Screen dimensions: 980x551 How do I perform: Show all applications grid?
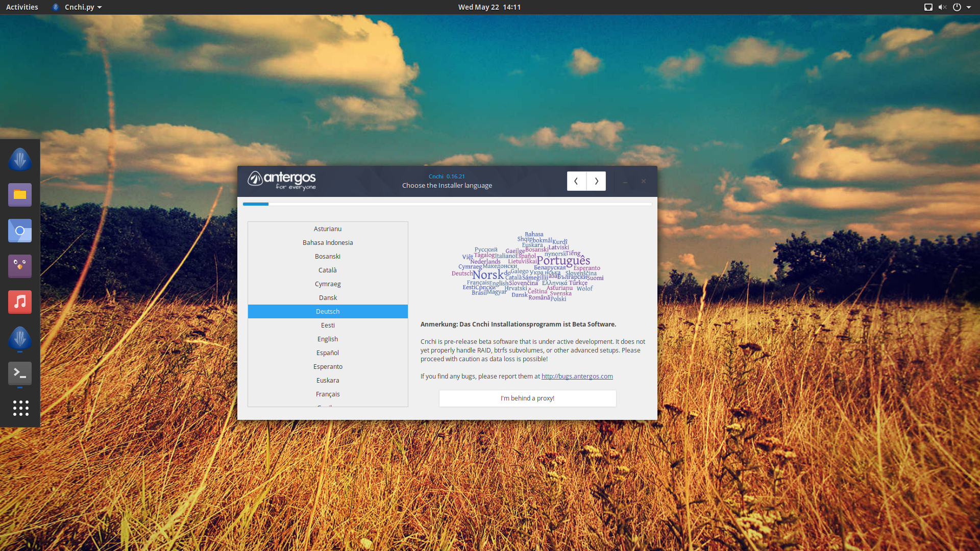coord(20,408)
